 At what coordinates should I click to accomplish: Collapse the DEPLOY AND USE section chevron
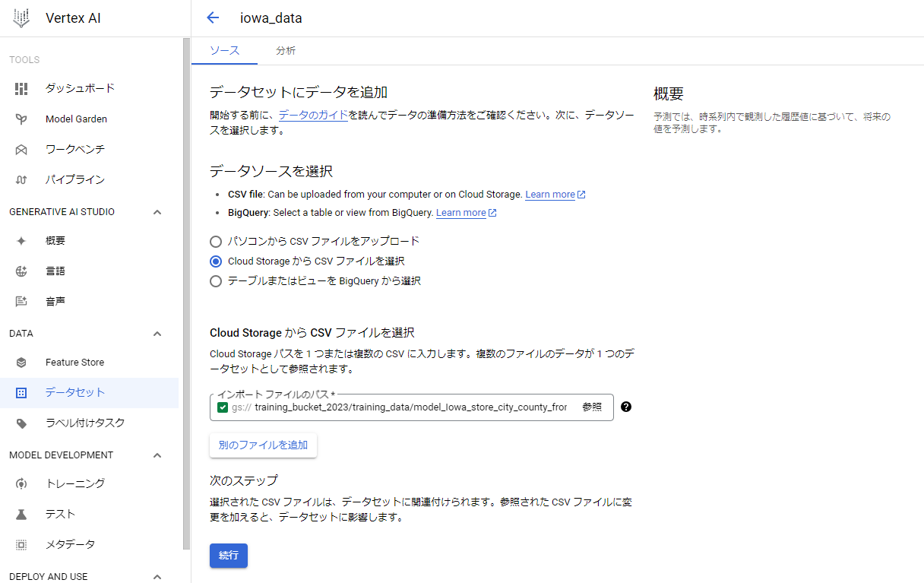point(157,576)
